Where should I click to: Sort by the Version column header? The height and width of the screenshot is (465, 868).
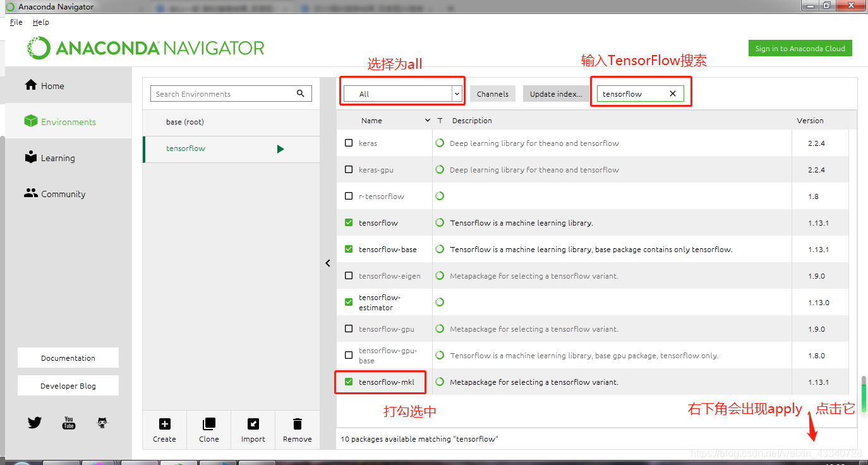click(810, 120)
